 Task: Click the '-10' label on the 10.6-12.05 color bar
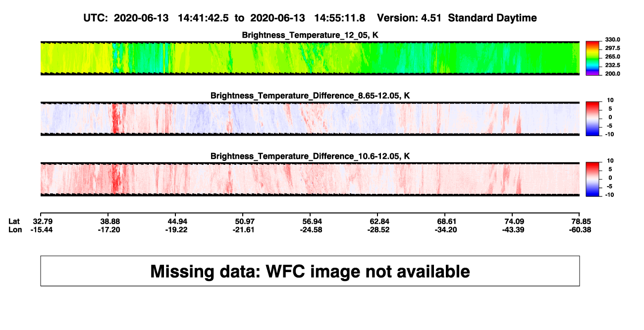[x=609, y=194]
